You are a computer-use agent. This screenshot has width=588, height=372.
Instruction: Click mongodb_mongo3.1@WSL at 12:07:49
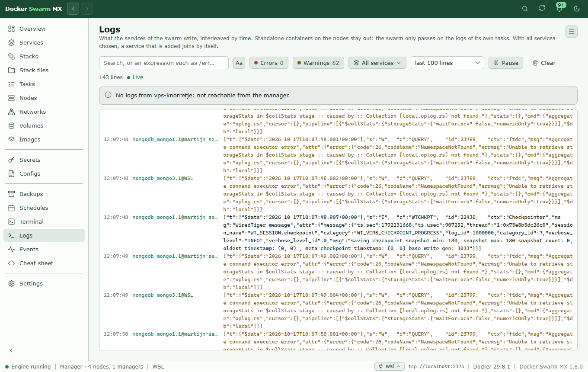[x=163, y=295]
